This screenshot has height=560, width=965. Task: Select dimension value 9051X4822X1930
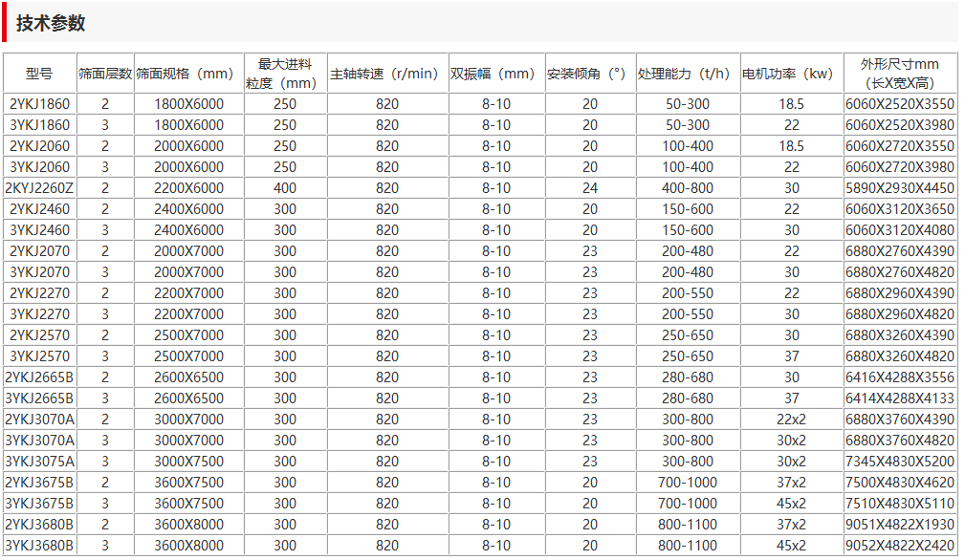pyautogui.click(x=900, y=525)
